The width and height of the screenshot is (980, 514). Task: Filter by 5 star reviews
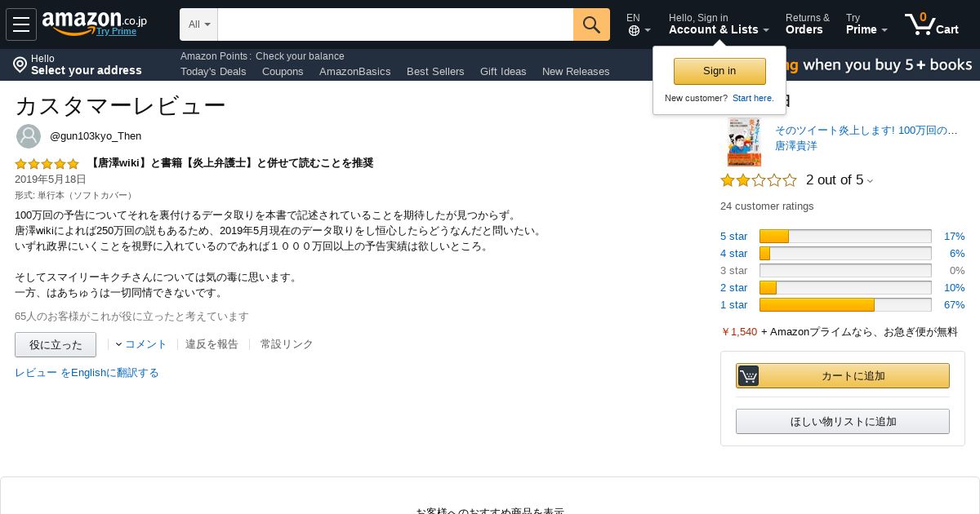(x=733, y=236)
